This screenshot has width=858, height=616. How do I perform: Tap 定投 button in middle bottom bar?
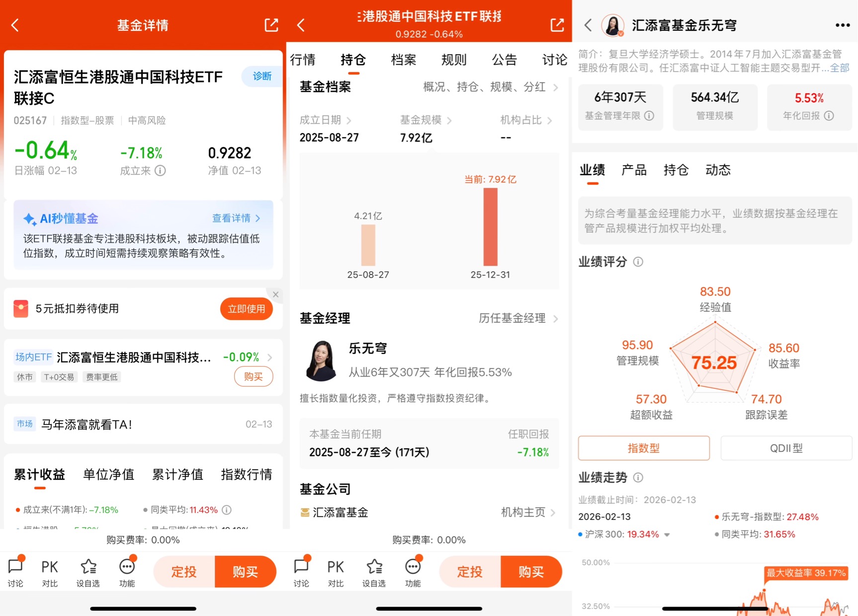(x=470, y=572)
